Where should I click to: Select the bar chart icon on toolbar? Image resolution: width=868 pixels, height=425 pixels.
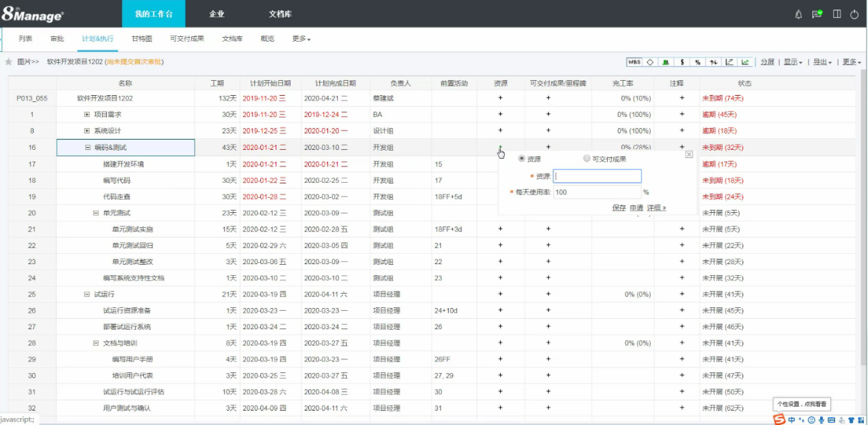click(728, 62)
